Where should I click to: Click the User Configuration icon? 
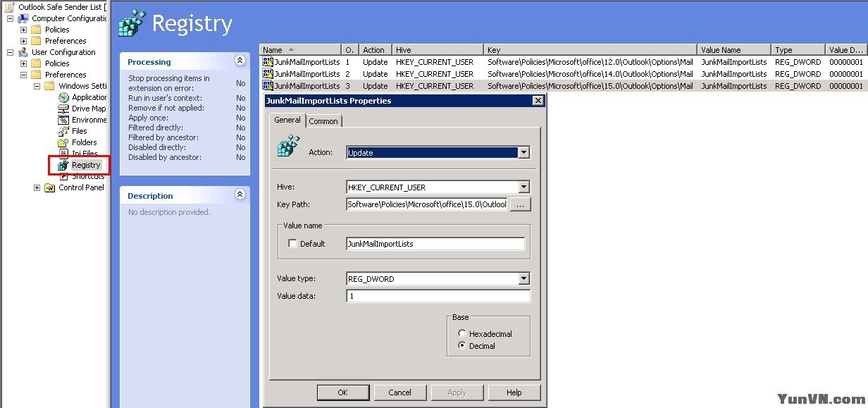23,52
